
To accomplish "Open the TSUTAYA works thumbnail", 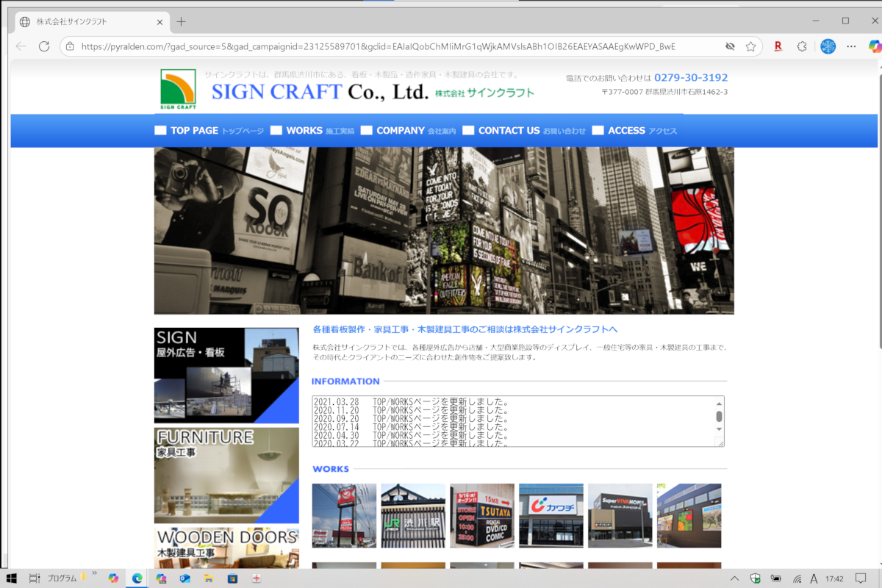I will pos(481,515).
